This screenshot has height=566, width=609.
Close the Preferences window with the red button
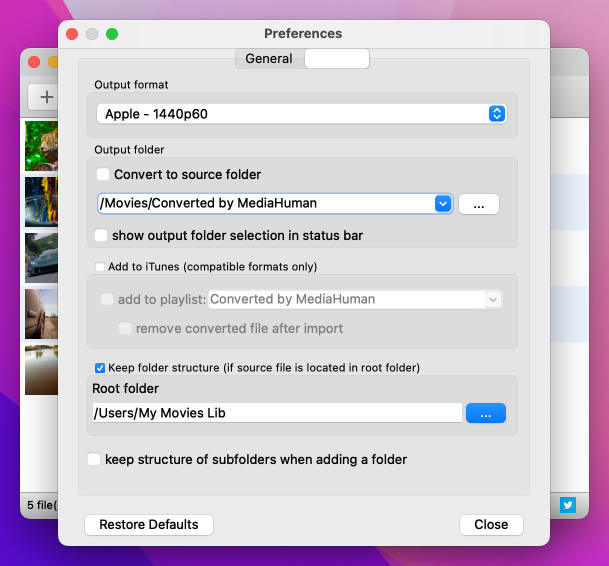point(72,34)
